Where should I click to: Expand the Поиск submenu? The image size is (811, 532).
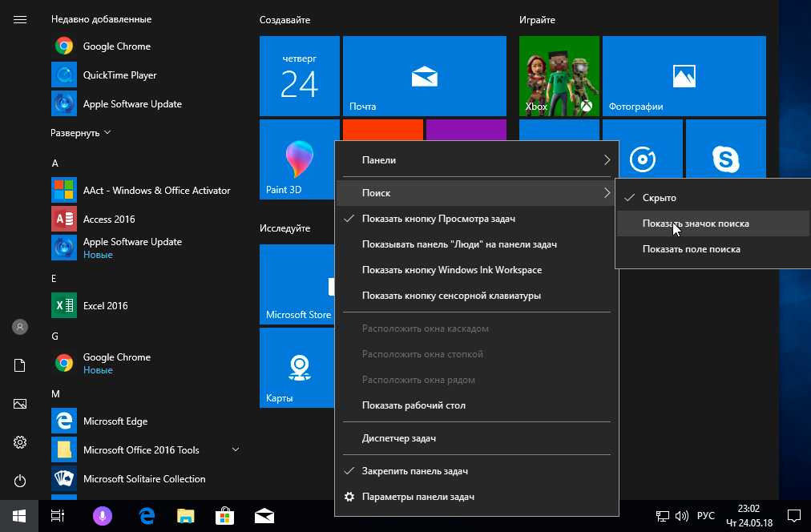pyautogui.click(x=477, y=193)
